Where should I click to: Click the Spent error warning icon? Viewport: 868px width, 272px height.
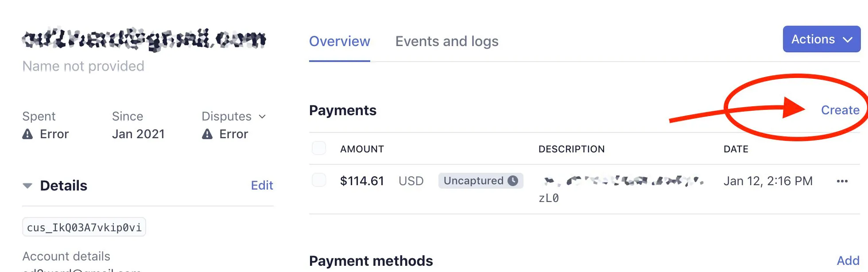point(27,134)
